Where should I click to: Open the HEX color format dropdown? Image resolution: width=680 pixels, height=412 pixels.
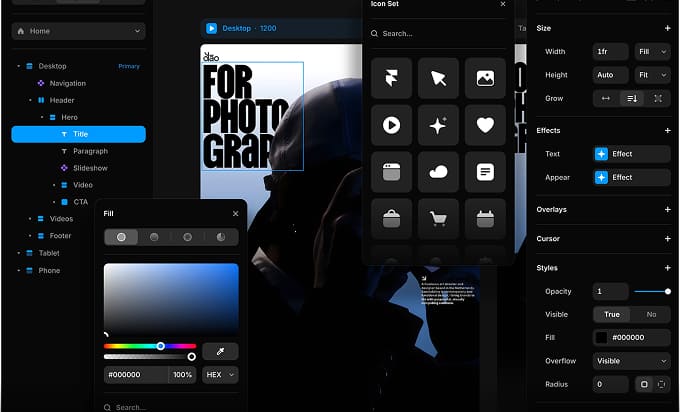pyautogui.click(x=220, y=375)
